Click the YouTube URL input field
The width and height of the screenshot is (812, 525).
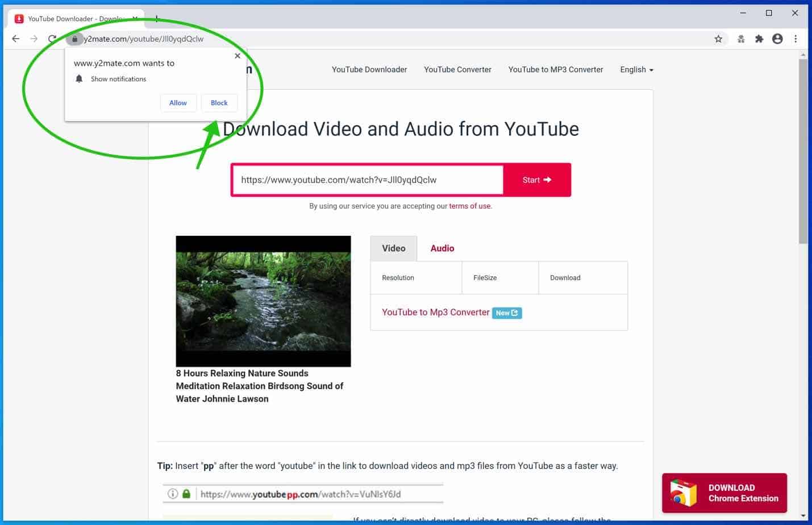[x=368, y=180]
